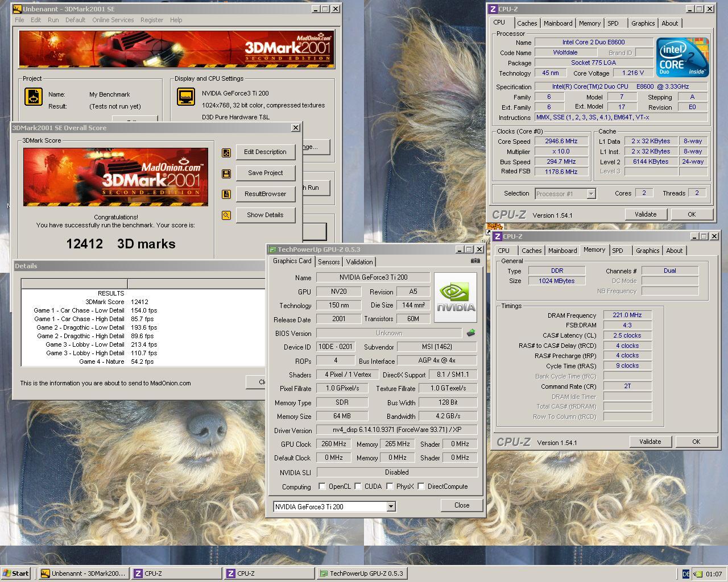This screenshot has height=582, width=728.
Task: Click the Close button in GPU-Z
Action: (462, 505)
